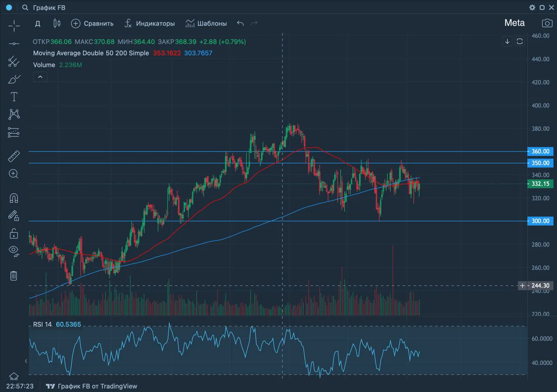Select the ruler measure tool

coord(14,156)
